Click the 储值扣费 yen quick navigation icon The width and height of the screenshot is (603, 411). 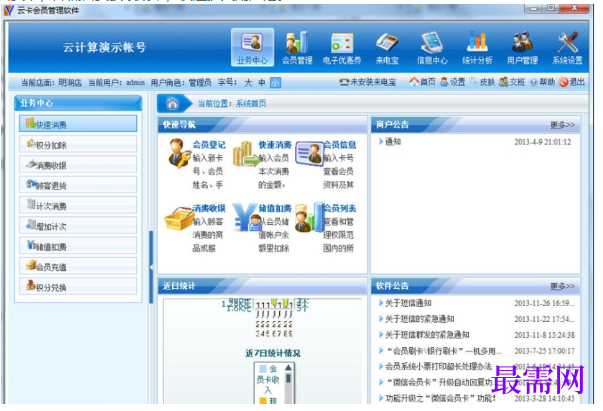248,217
